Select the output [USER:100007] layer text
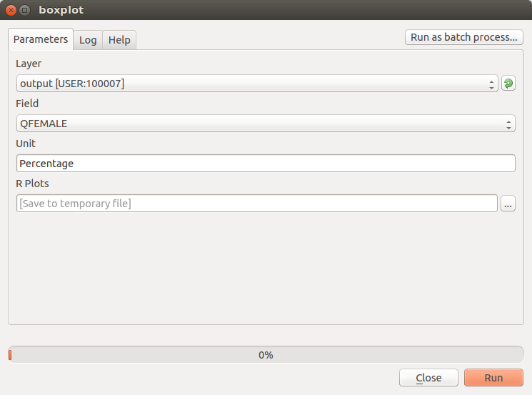Screen dimensions: 532x395 click(72, 84)
